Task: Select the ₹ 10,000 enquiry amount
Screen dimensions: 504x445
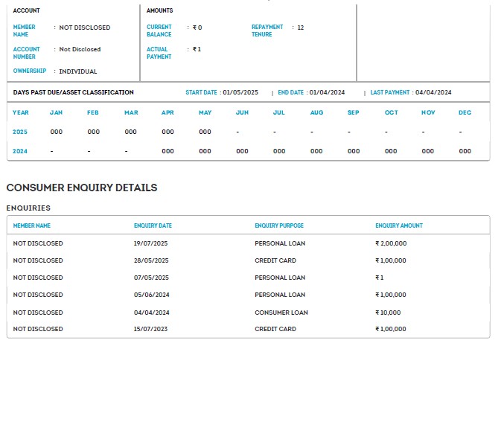Action: [x=388, y=313]
